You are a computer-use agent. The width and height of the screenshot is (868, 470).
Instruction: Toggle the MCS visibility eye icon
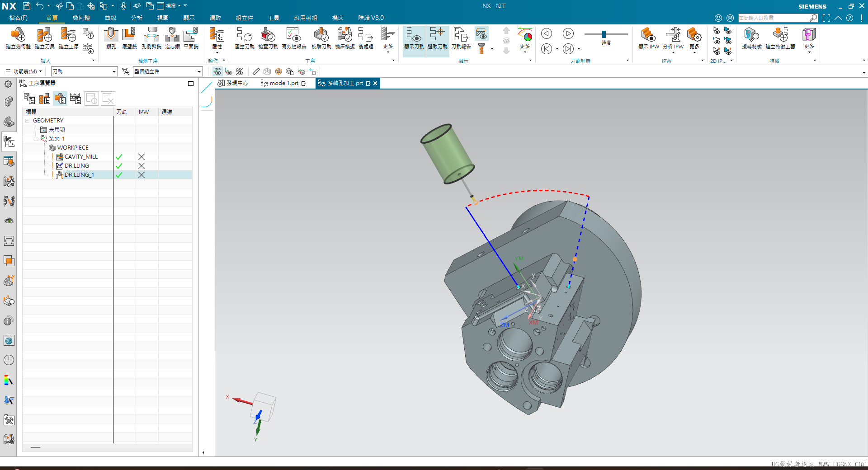point(217,71)
